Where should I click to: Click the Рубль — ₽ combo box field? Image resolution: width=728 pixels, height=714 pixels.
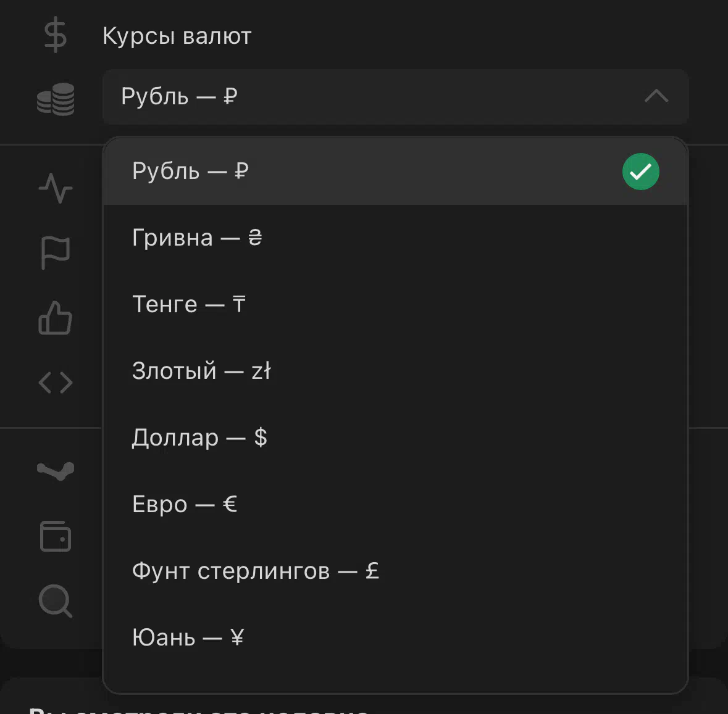point(395,96)
